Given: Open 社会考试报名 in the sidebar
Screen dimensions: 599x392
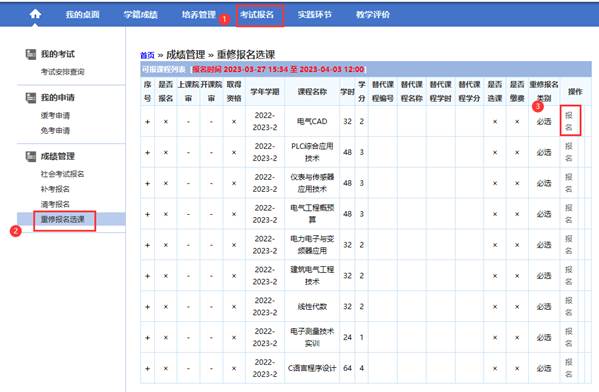Looking at the screenshot, I should click(x=63, y=174).
